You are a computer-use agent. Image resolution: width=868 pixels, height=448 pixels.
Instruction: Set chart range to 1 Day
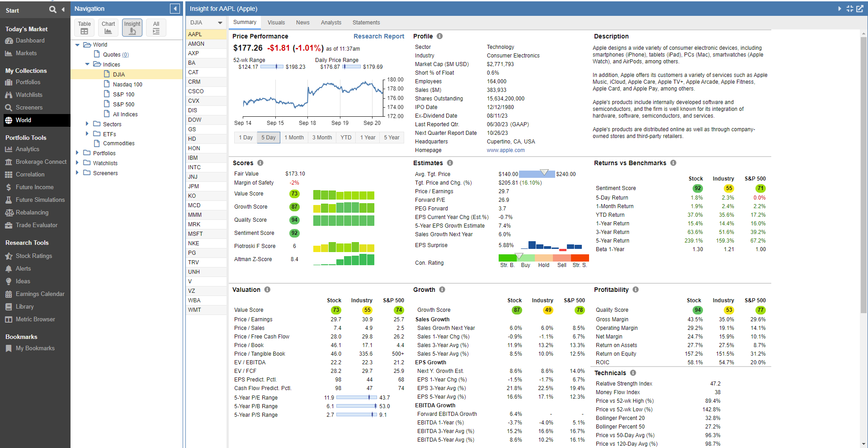click(x=246, y=138)
